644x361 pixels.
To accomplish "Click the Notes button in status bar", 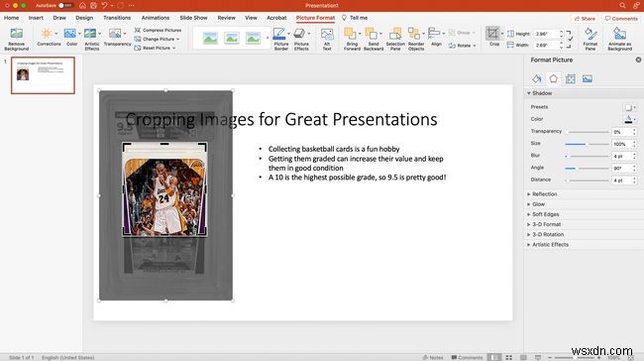I will pyautogui.click(x=433, y=357).
